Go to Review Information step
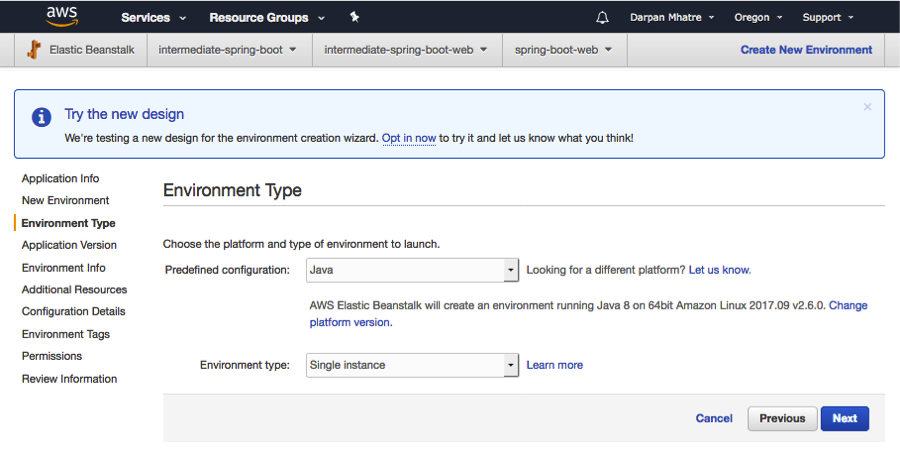Viewport: 900px width, 462px height. coord(69,379)
